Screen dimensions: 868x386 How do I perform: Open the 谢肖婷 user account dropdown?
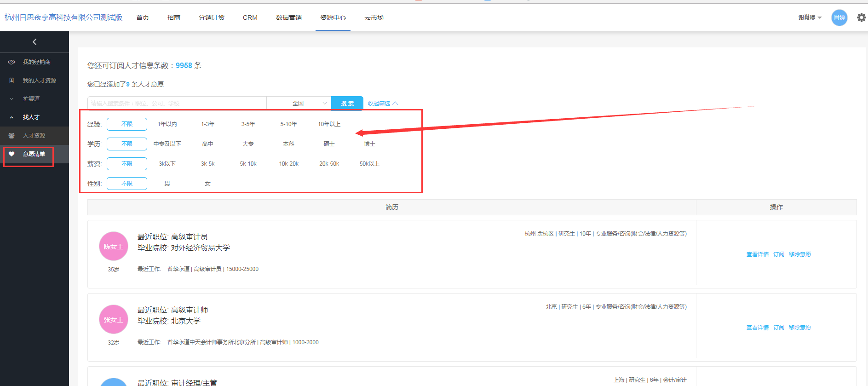(x=810, y=17)
